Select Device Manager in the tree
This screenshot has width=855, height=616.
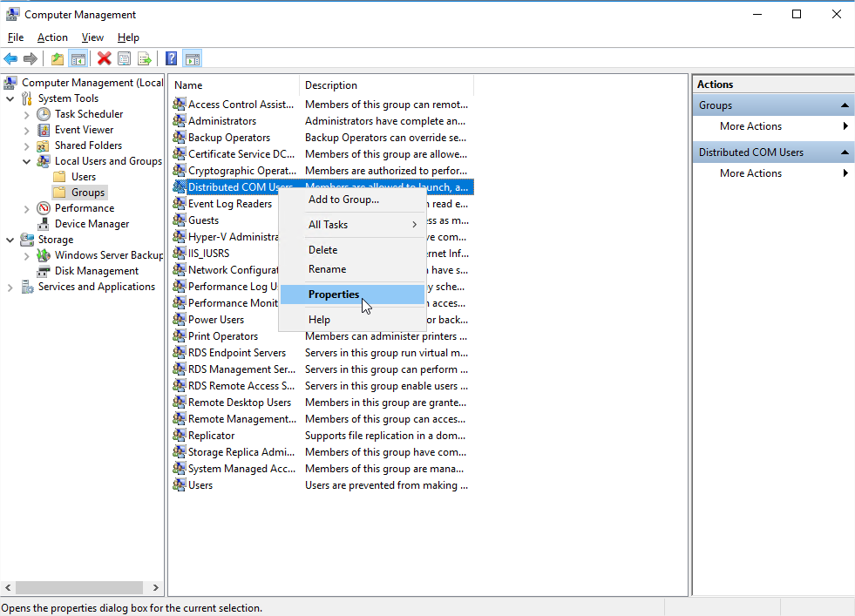92,224
